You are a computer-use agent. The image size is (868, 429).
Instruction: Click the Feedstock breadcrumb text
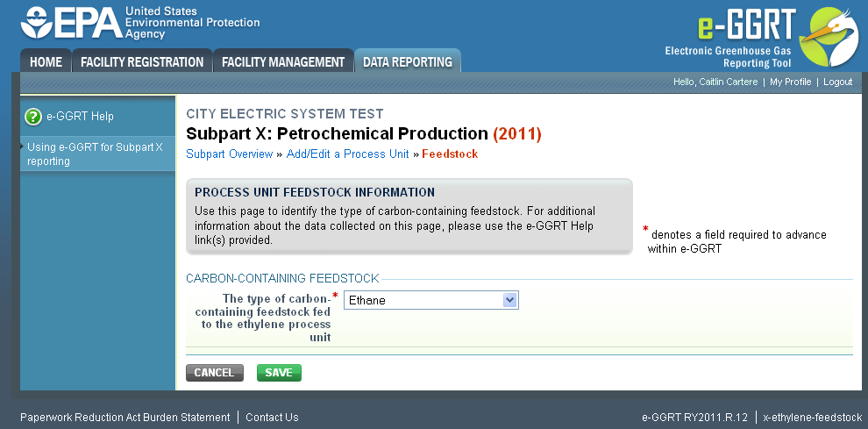(450, 154)
